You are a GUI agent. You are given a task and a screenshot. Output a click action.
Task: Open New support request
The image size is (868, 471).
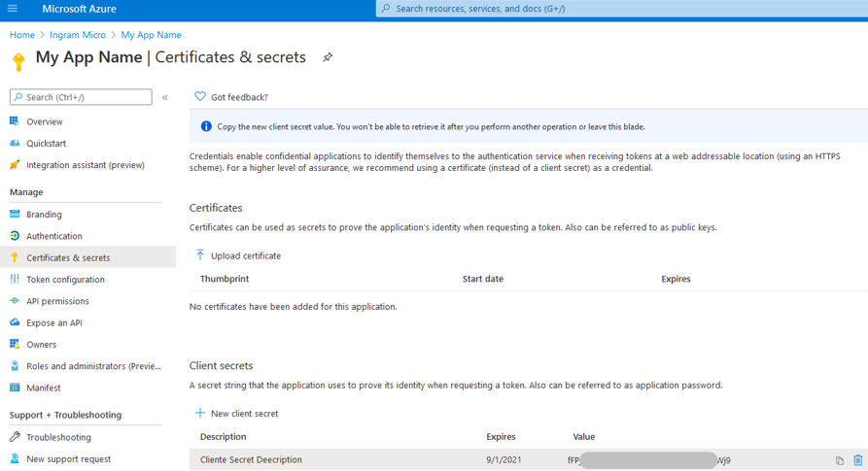(x=69, y=458)
